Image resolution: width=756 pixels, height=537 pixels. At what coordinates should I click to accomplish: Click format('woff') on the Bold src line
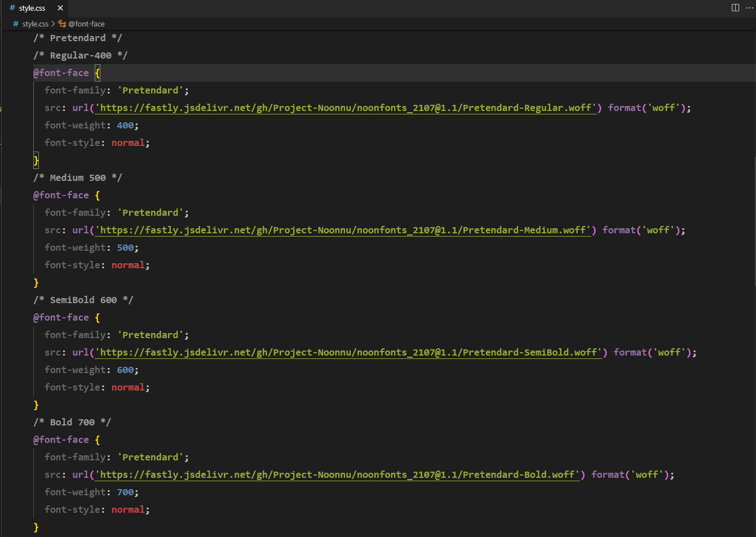click(x=630, y=474)
